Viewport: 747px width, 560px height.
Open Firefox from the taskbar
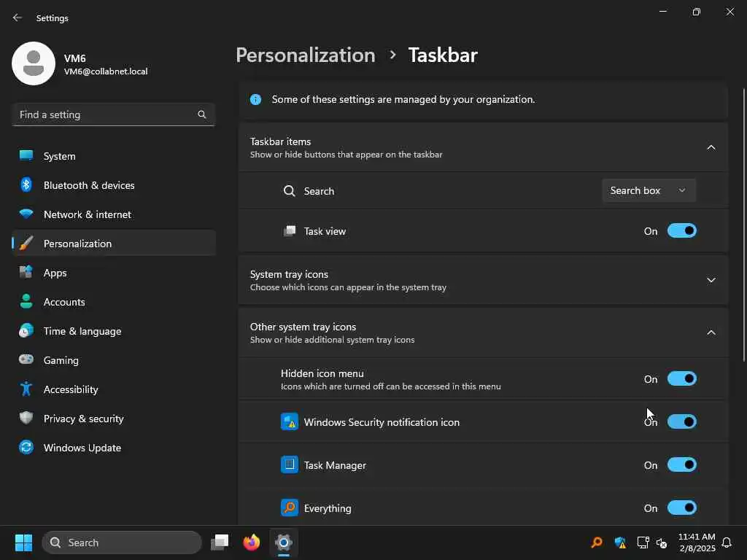252,542
